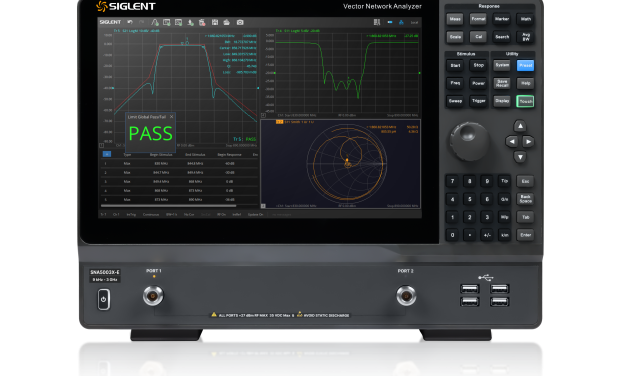Push the G/n unit key
Viewport: 627px width, 376px height.
coord(505,199)
